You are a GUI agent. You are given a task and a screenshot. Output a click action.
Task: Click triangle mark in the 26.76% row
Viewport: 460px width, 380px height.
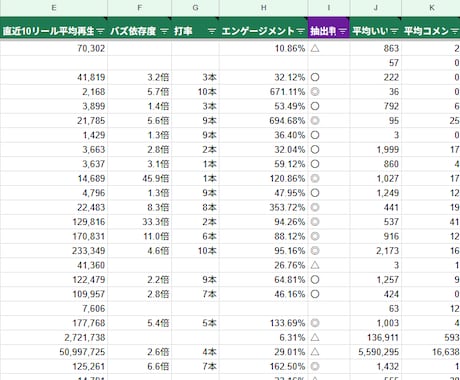tap(315, 265)
